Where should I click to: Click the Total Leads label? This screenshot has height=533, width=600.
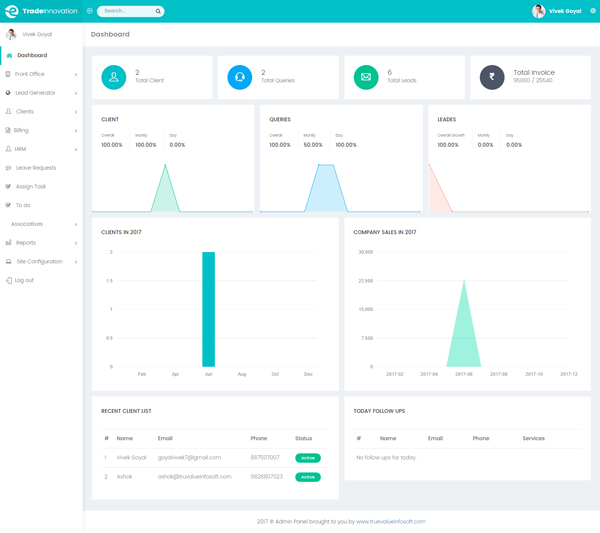(x=402, y=80)
